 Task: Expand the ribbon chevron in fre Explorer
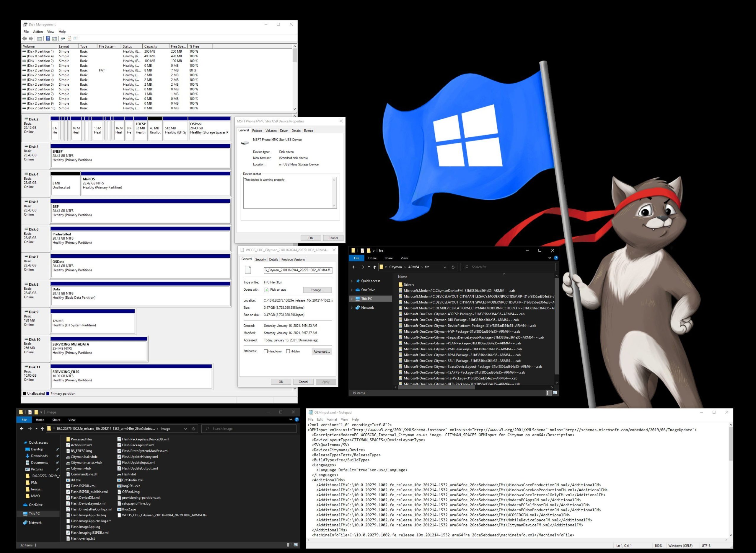tap(550, 258)
